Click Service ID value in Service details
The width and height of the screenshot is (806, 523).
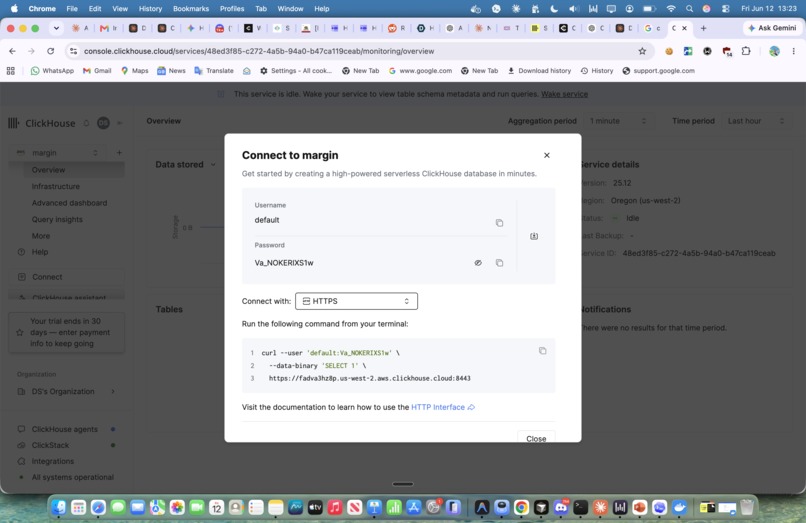pos(699,253)
